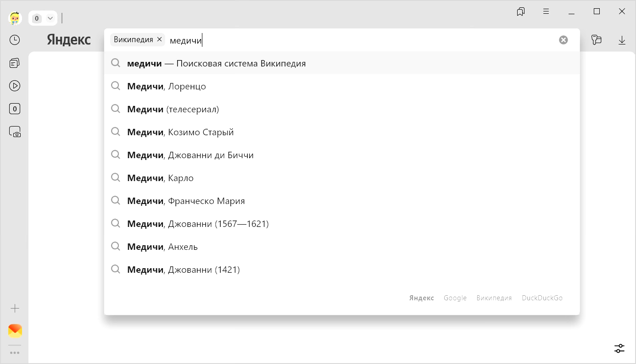Open browsing history clock icon
Viewport: 636px width, 364px height.
pos(15,40)
